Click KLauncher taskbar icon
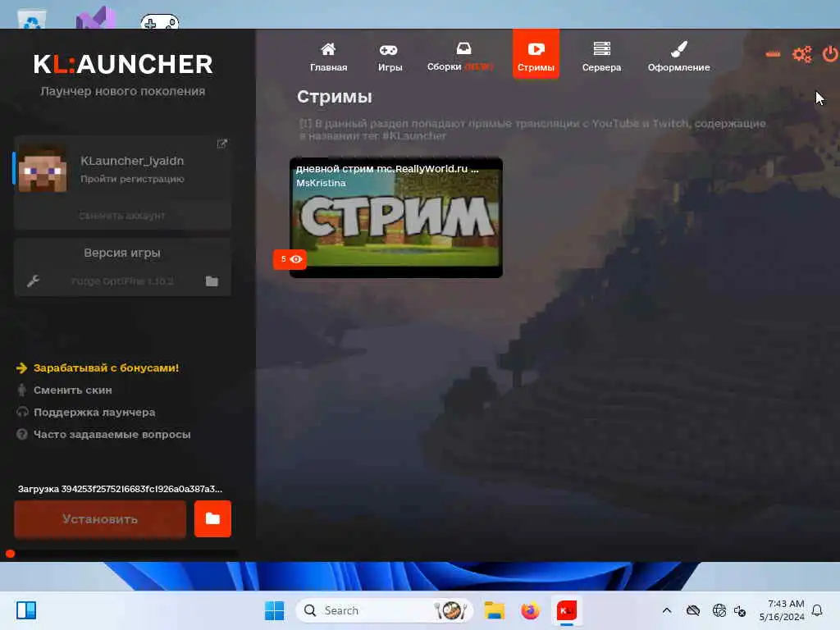The image size is (840, 630). coord(566,610)
